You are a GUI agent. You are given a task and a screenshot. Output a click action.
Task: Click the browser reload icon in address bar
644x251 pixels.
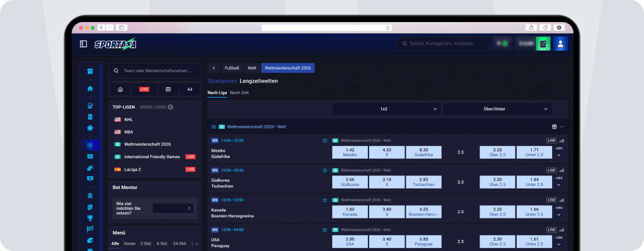[x=387, y=28]
